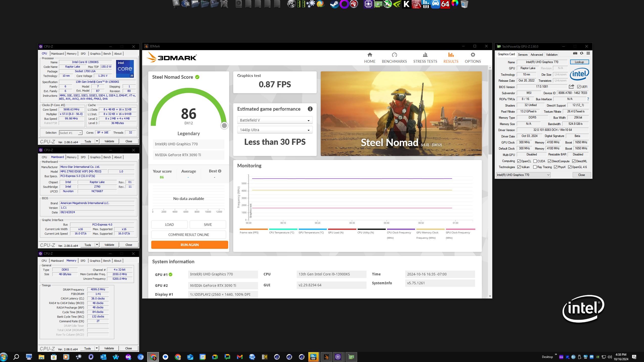Click green check next to Steel Nomad Score
Screen dimensions: 644x362
point(197,77)
